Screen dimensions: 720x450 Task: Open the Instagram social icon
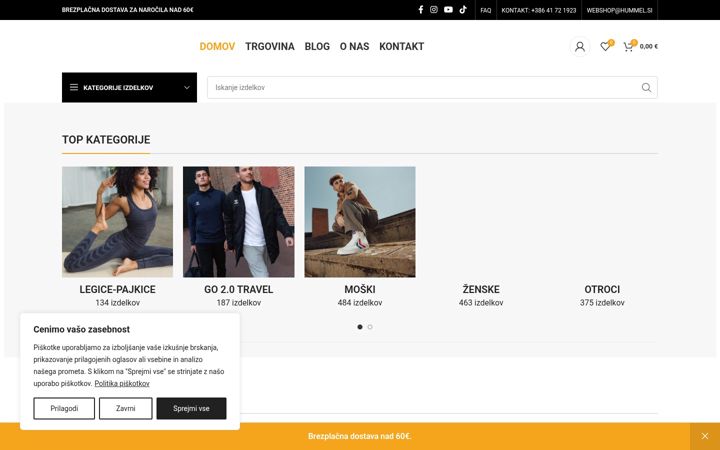point(434,10)
